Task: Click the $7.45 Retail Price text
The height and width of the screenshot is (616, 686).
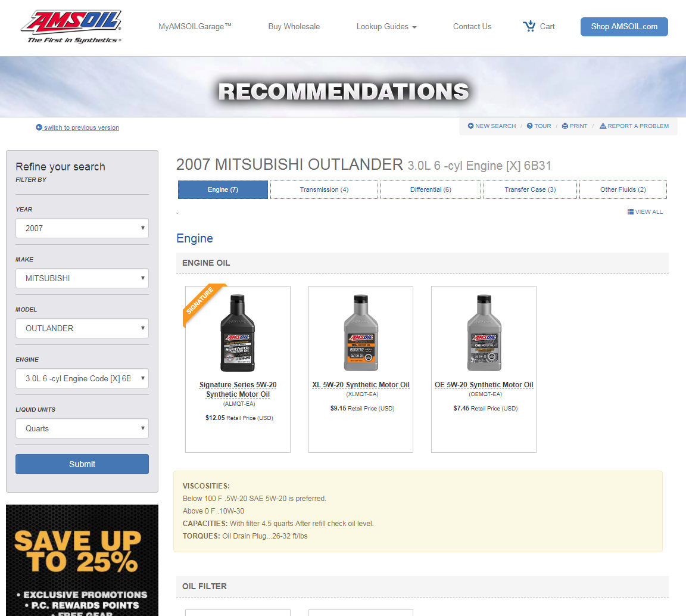Action: (485, 409)
